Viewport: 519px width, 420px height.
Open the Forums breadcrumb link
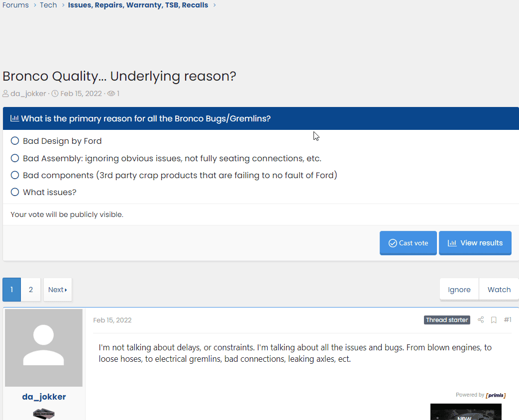click(15, 5)
